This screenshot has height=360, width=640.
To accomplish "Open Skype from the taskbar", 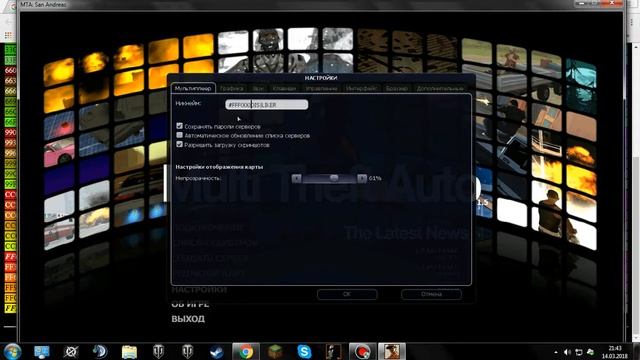I will (304, 351).
